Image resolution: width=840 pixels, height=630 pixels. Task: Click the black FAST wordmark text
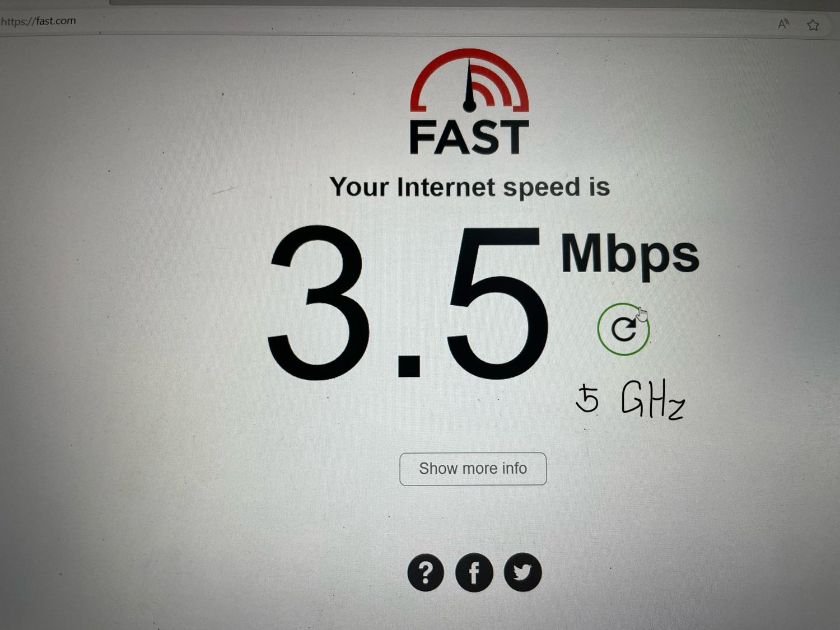pyautogui.click(x=469, y=137)
